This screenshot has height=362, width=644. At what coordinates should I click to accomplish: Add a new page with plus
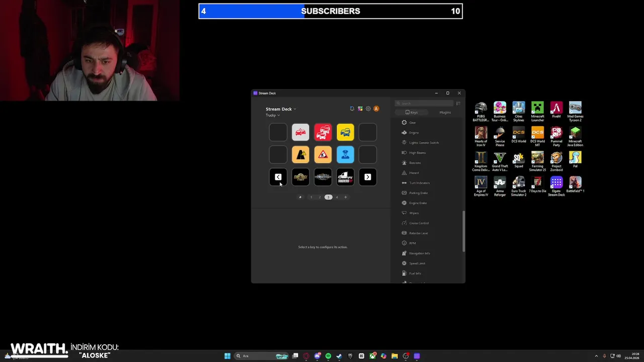346,197
